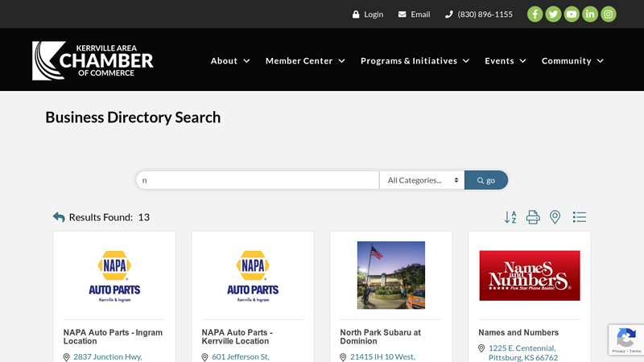Viewport: 644px width, 362px height.
Task: Open the LinkedIn social icon
Action: point(590,14)
